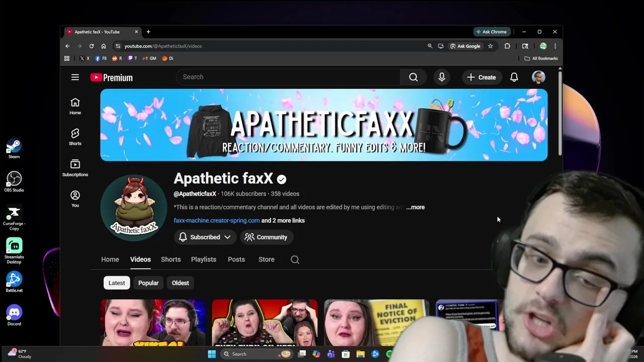Open Copilot from the taskbar

tap(316, 354)
